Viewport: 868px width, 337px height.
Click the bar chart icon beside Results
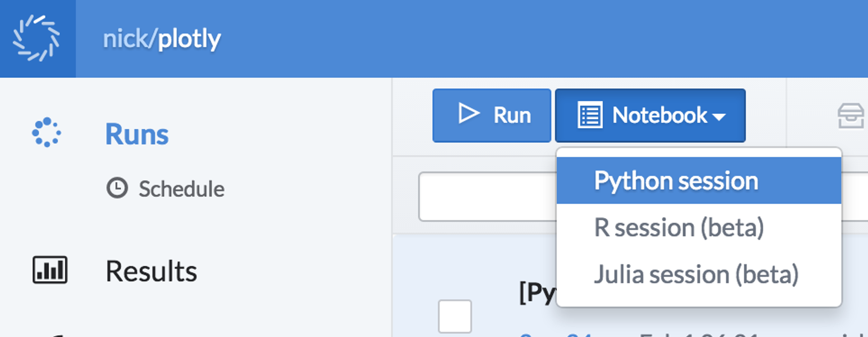click(x=50, y=270)
